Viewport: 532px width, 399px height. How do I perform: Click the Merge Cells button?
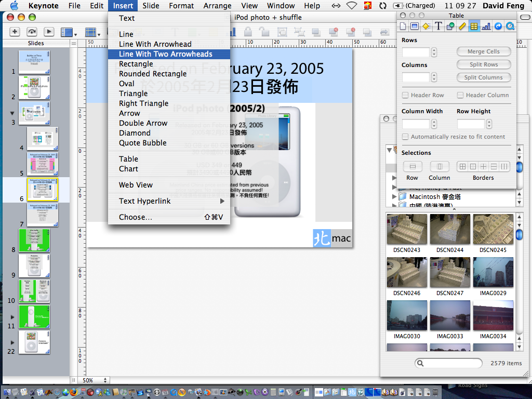pyautogui.click(x=484, y=51)
